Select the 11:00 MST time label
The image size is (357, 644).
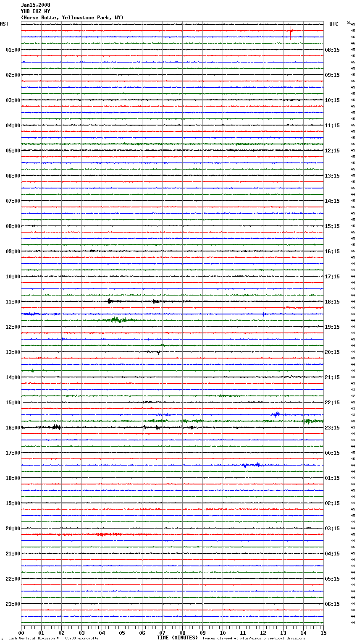[x=13, y=302]
